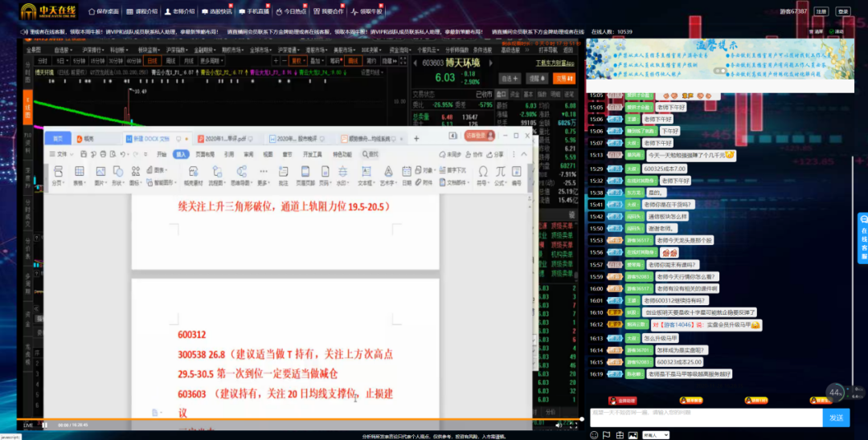This screenshot has width=868, height=440.
Task: Click the WordArt icon in ribbon
Action: point(387,173)
